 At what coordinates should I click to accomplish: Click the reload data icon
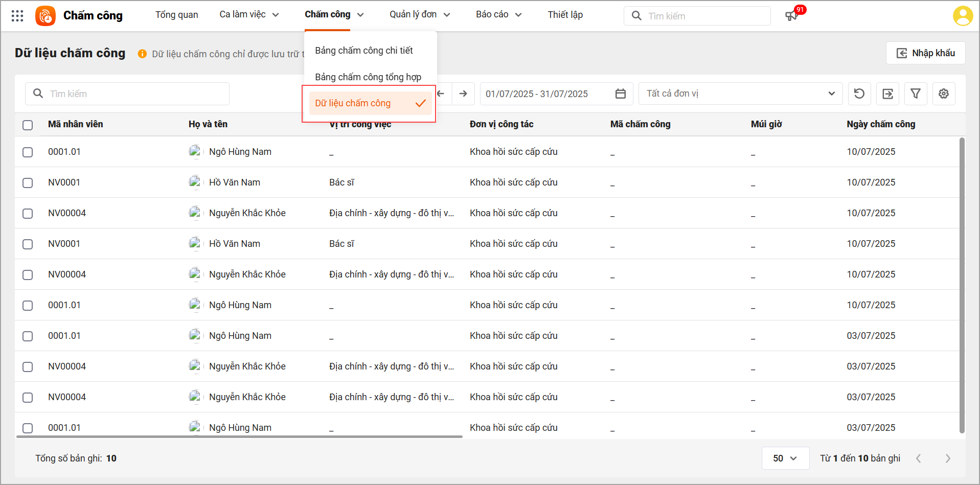(x=859, y=94)
